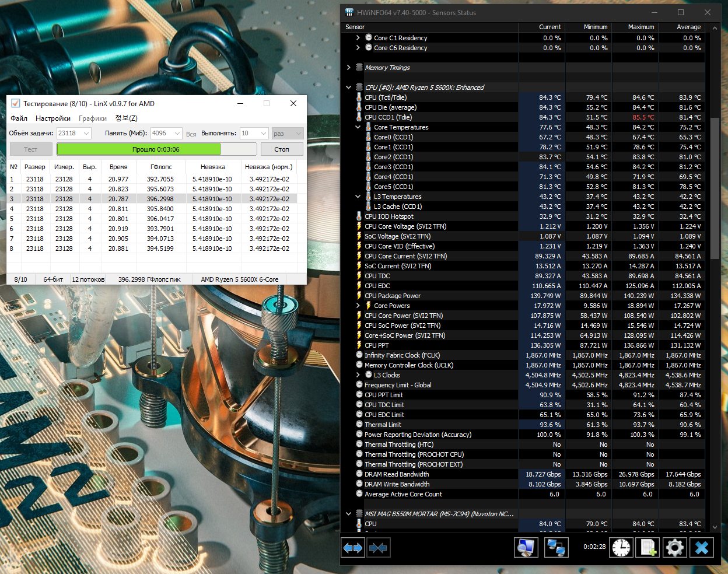Viewport: 728px width, 574px height.
Task: Click the thermometer icon for Core0 (CCD1)
Action: click(x=369, y=137)
